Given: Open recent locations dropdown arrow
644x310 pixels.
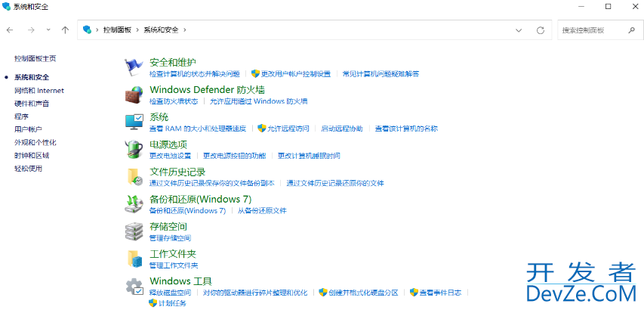Looking at the screenshot, I should 48,30.
